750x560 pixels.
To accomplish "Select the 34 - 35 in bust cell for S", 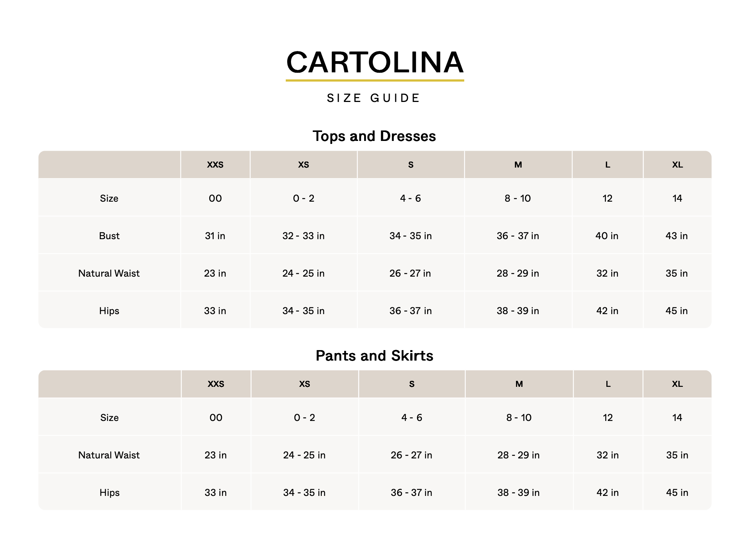I will [411, 236].
